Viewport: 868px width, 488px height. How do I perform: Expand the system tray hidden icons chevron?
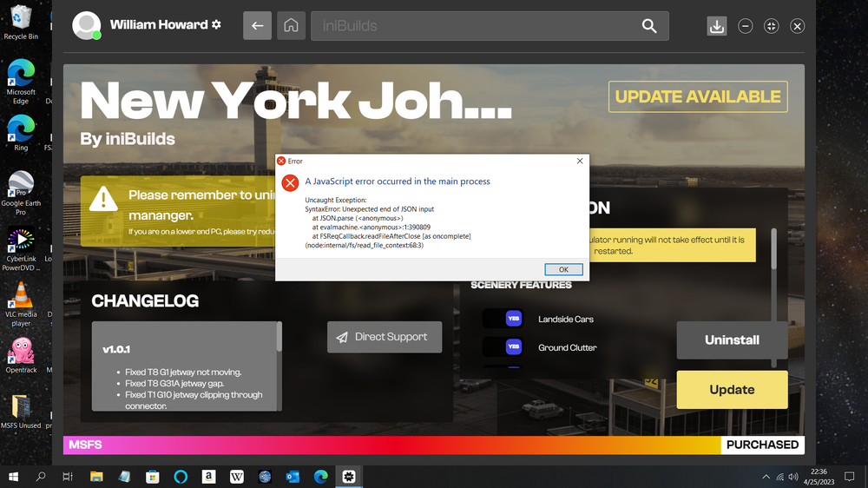point(766,477)
